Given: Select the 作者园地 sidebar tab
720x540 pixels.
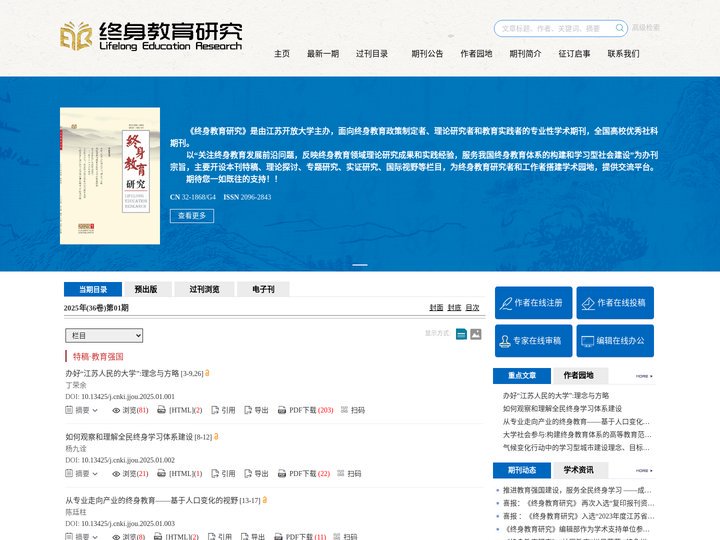Looking at the screenshot, I should 580,375.
